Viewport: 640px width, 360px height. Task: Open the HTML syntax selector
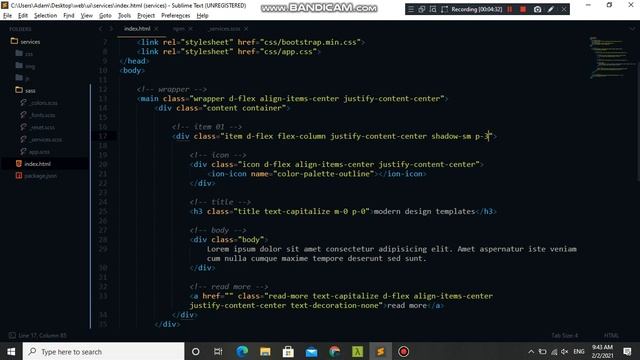coord(611,336)
